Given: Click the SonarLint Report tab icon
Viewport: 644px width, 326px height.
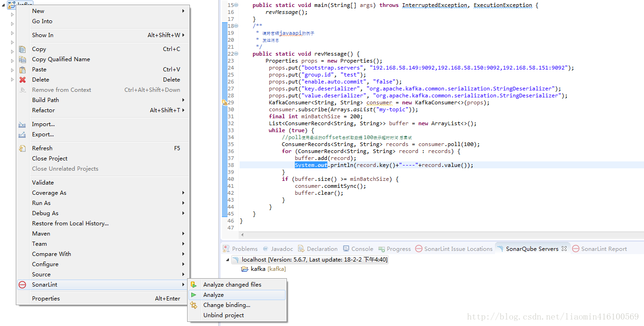Looking at the screenshot, I should coord(576,249).
